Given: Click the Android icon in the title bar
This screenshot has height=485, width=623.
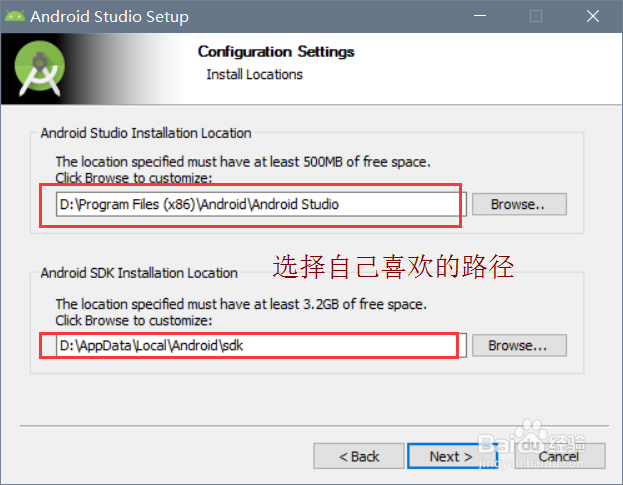Looking at the screenshot, I should [x=15, y=17].
